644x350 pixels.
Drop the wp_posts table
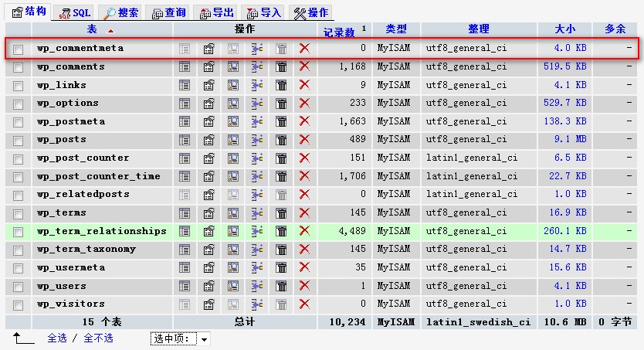point(304,140)
